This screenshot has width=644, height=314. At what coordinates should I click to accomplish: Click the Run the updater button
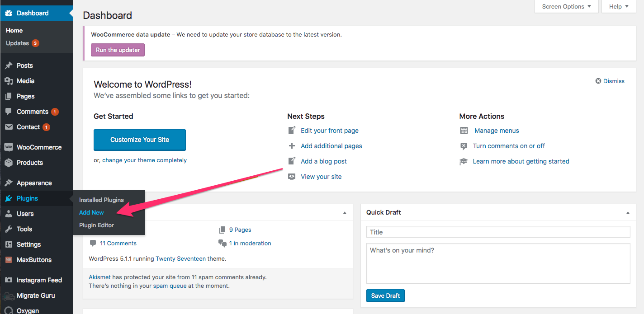(118, 50)
